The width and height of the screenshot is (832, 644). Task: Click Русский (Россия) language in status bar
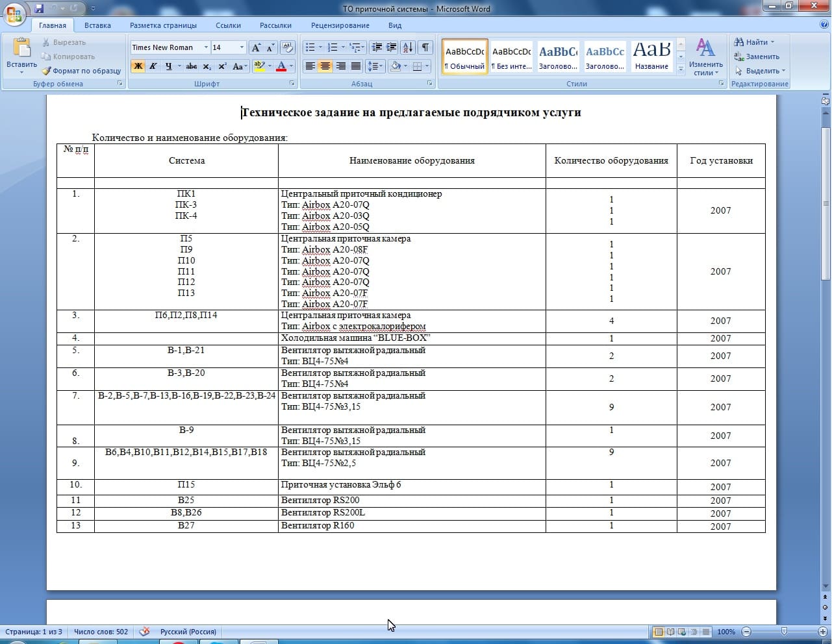[188, 632]
